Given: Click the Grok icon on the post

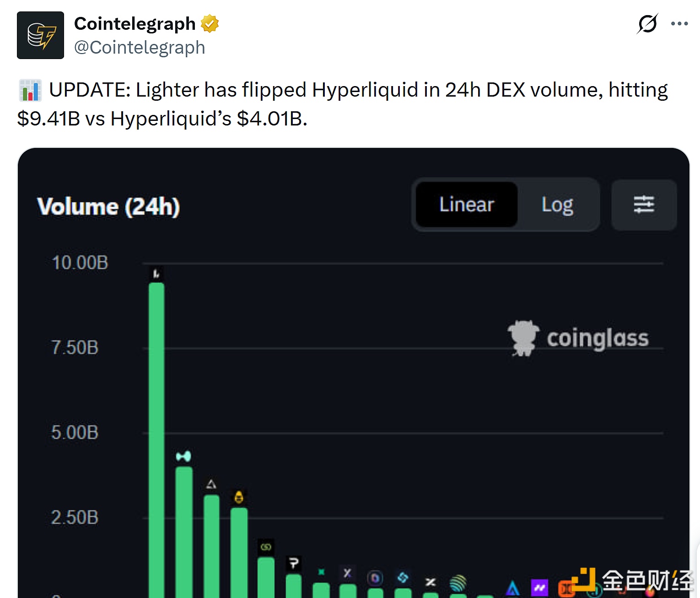Looking at the screenshot, I should click(647, 24).
